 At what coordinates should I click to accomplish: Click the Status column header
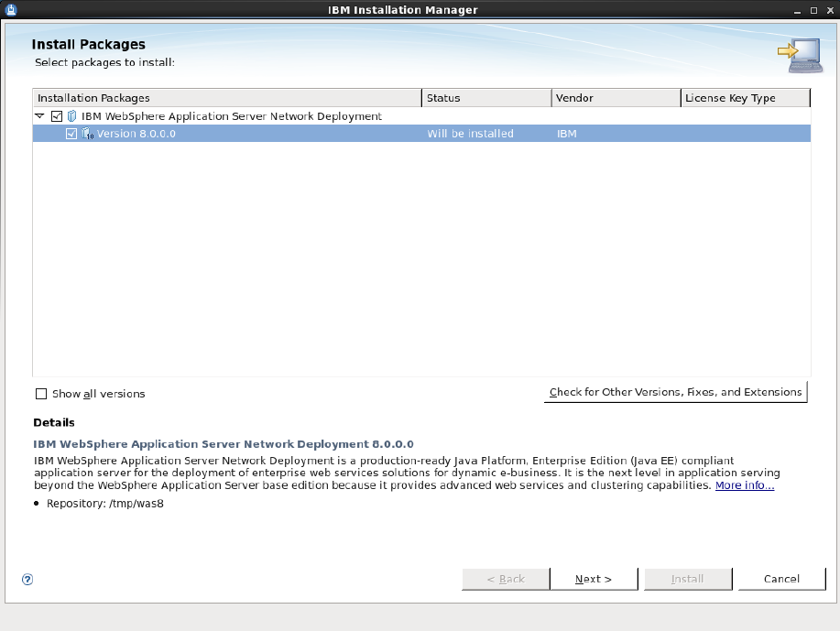tap(486, 98)
